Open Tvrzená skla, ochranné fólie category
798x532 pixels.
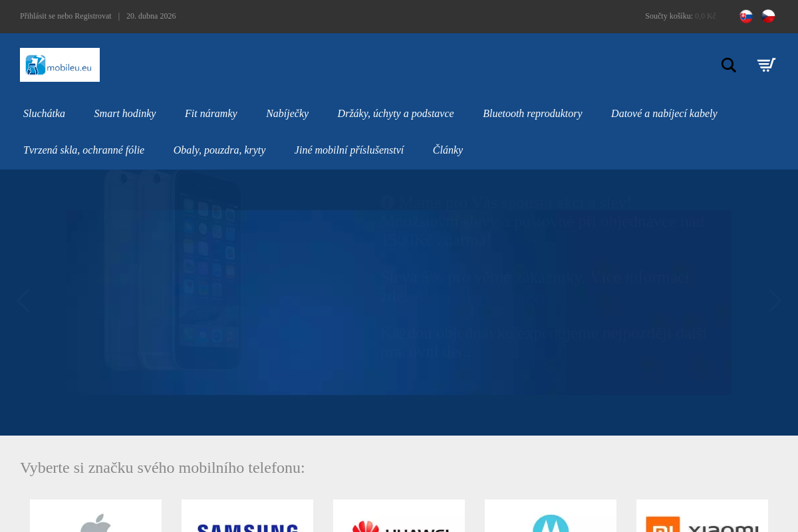coord(84,150)
